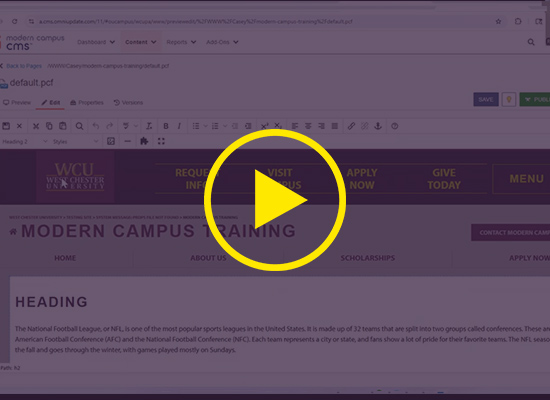Click the GIVE TODAY header link

pos(444,179)
